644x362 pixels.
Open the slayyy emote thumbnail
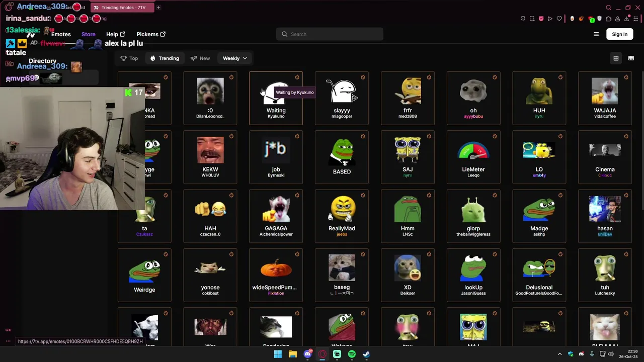[x=342, y=91]
